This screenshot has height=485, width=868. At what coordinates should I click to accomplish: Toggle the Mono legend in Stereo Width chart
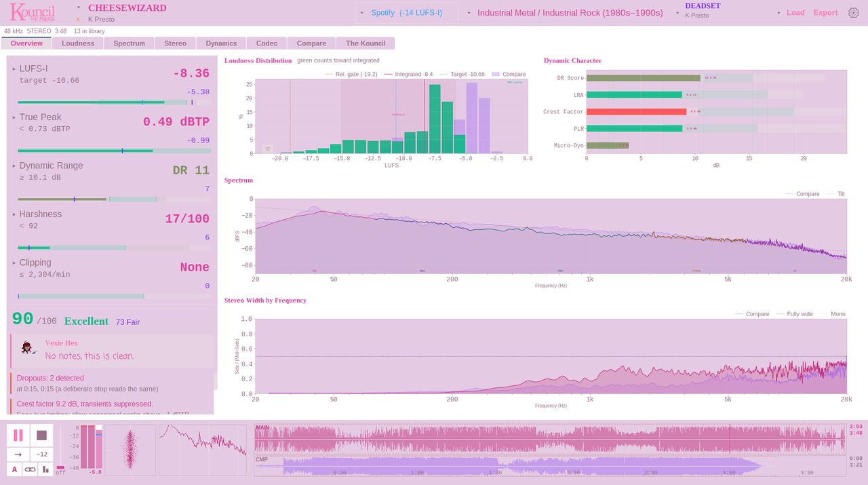click(833, 314)
